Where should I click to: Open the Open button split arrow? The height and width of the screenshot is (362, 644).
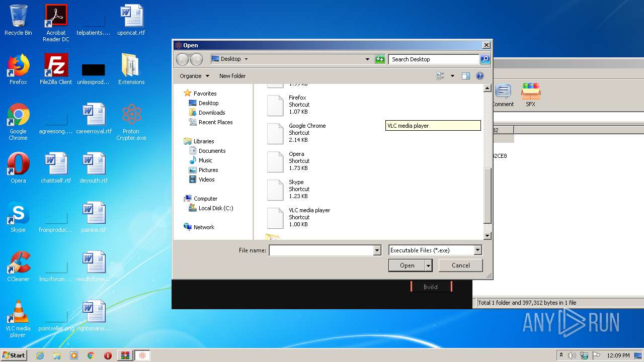point(428,265)
